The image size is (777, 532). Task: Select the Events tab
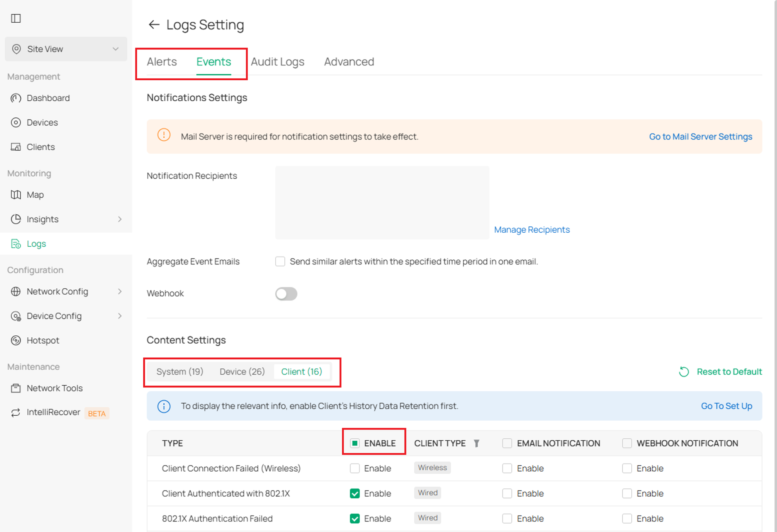coord(214,62)
